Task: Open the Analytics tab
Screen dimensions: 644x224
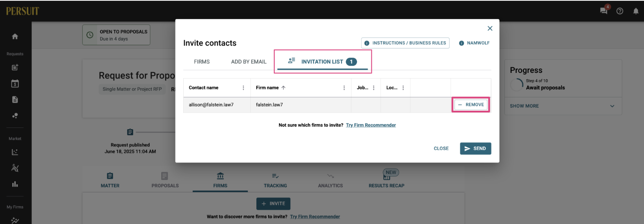Action: (330, 180)
